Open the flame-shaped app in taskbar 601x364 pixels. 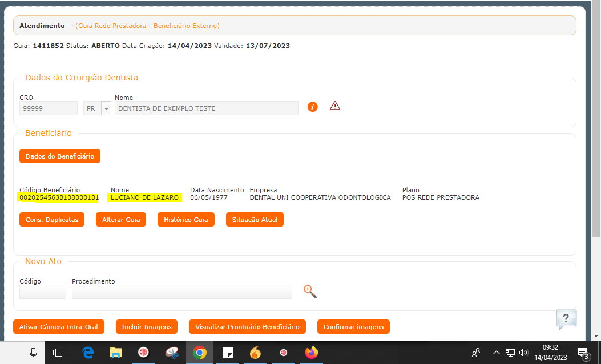pos(255,353)
